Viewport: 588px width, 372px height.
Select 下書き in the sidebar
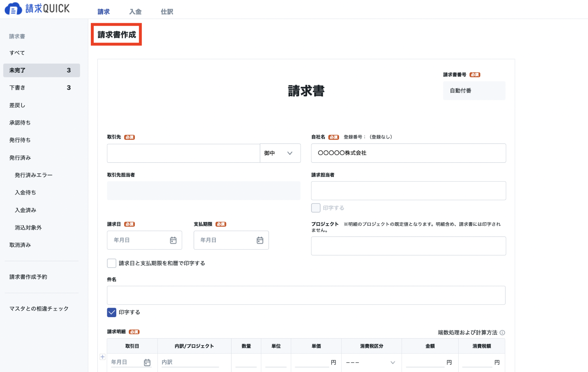point(41,88)
